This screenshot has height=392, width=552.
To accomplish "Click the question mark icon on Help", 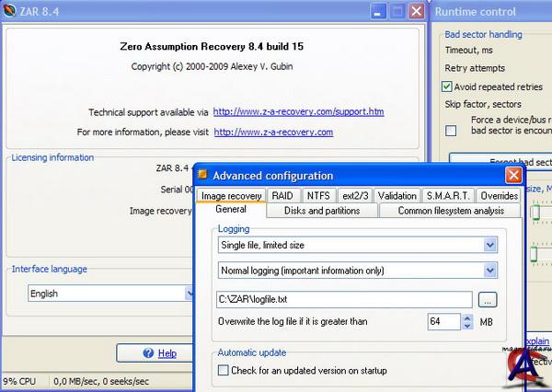I will 149,353.
